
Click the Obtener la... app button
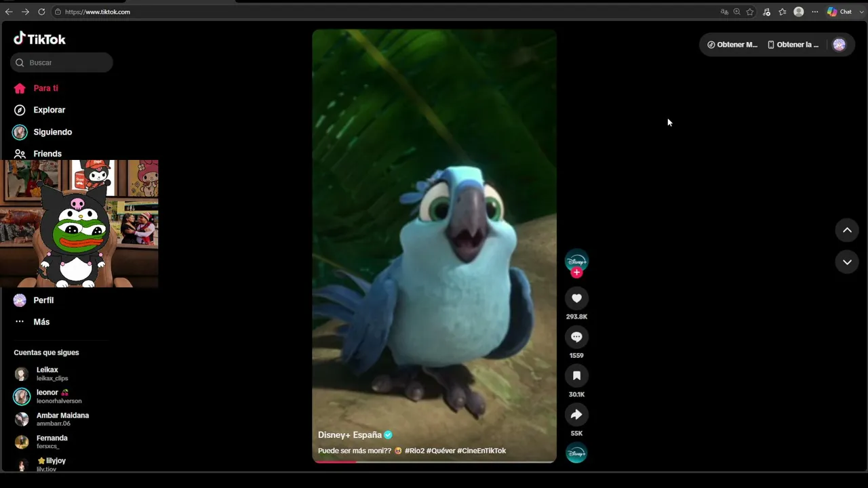[793, 45]
